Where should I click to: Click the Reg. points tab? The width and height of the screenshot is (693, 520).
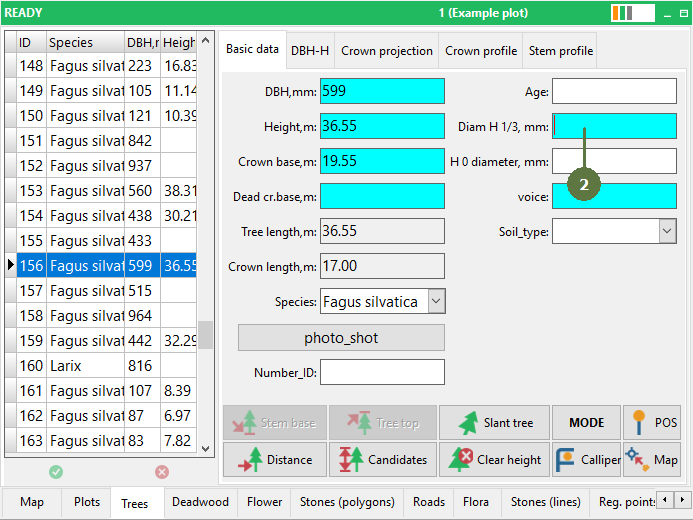point(624,502)
